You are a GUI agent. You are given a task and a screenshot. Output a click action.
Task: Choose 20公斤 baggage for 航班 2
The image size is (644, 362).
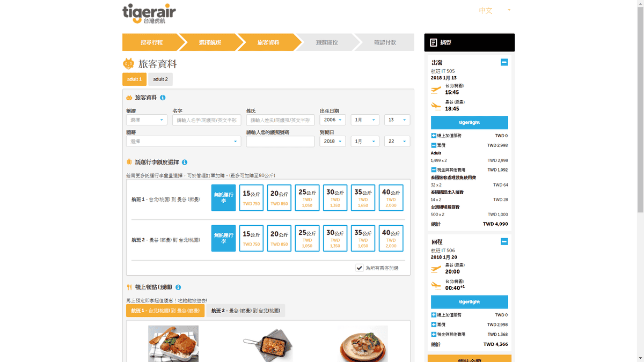tap(279, 238)
